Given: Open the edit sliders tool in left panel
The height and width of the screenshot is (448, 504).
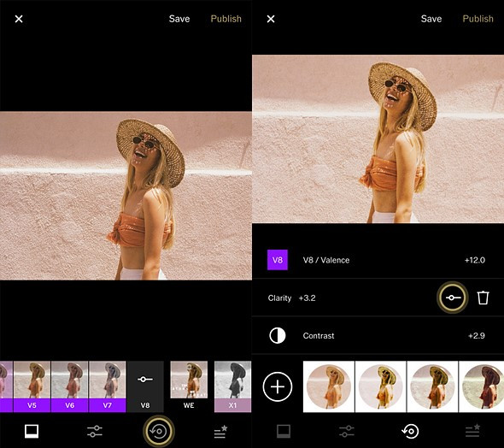Looking at the screenshot, I should (x=95, y=431).
